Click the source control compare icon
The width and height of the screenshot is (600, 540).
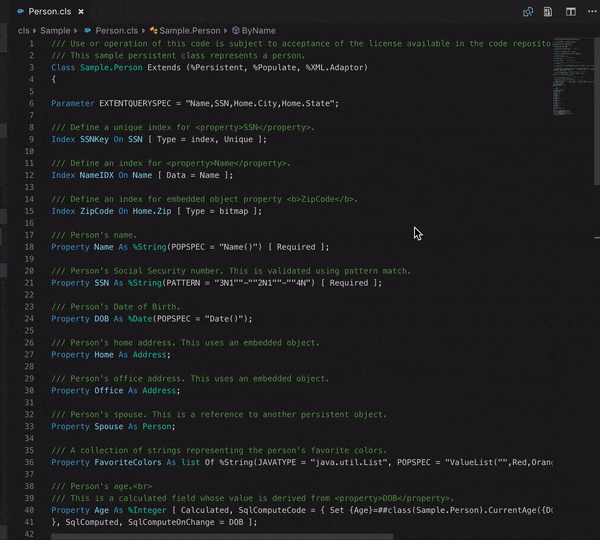528,12
